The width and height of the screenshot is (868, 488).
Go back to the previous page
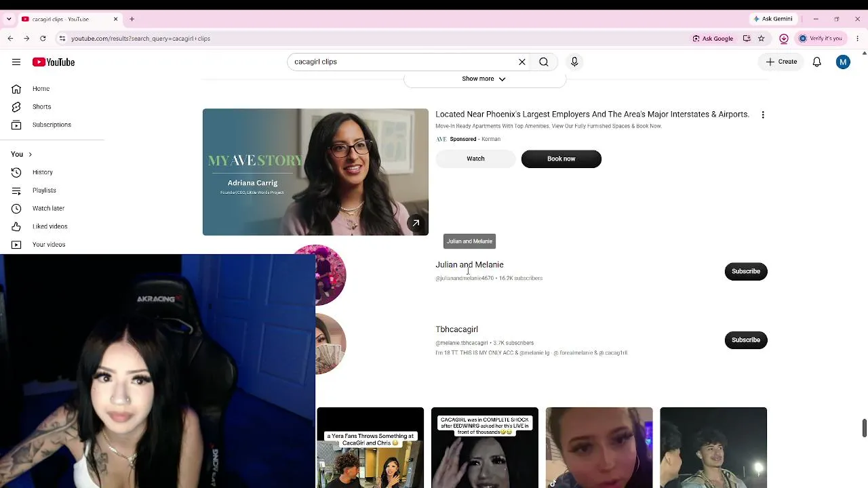(10, 39)
